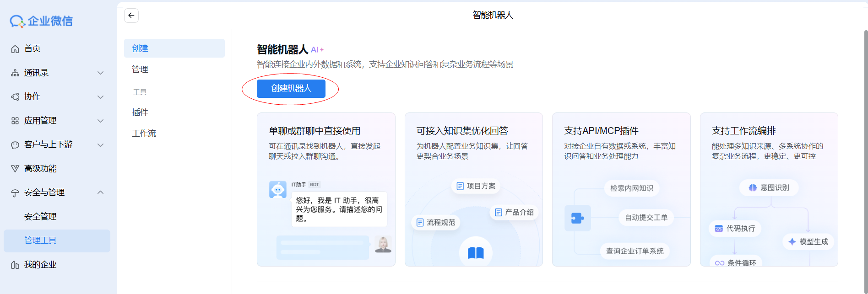Click the 协作 collaboration icon
The height and width of the screenshot is (294, 868).
(15, 96)
